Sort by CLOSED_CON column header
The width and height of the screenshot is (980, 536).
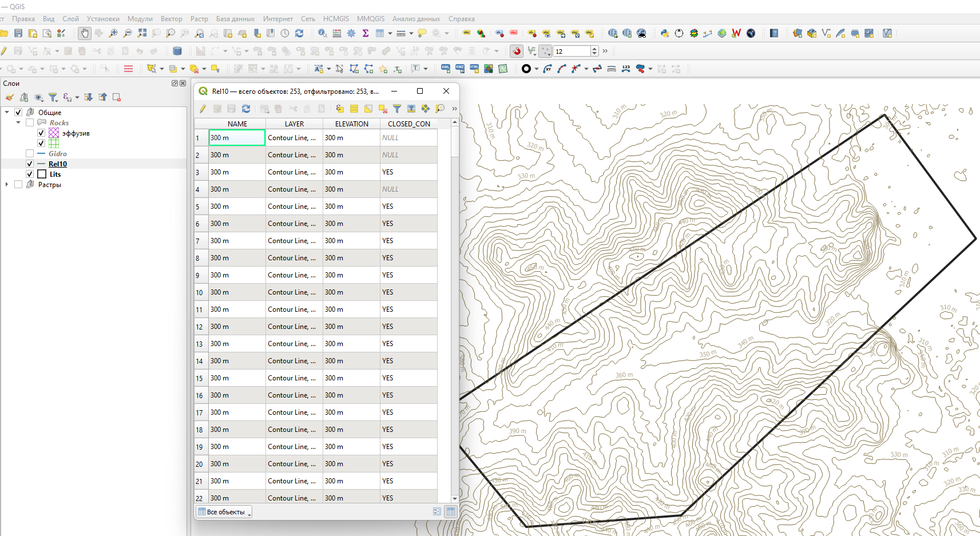click(x=409, y=124)
